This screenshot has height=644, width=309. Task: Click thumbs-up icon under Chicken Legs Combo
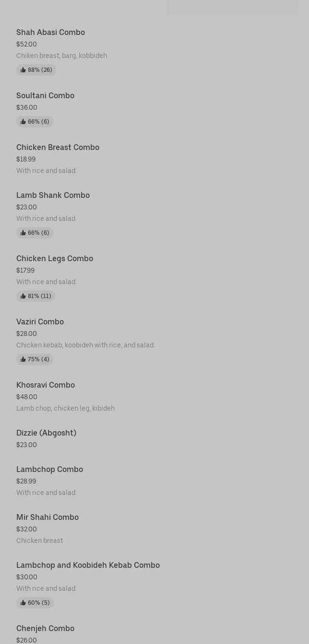(x=23, y=296)
